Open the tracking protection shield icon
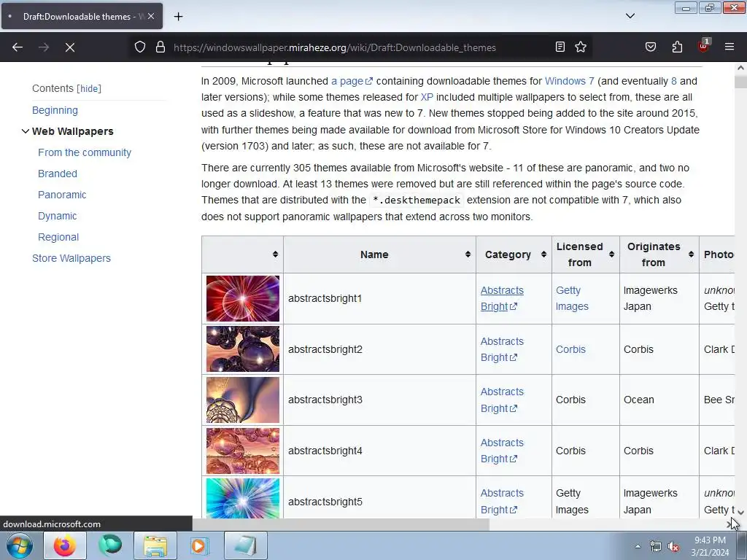Image resolution: width=747 pixels, height=560 pixels. [139, 47]
